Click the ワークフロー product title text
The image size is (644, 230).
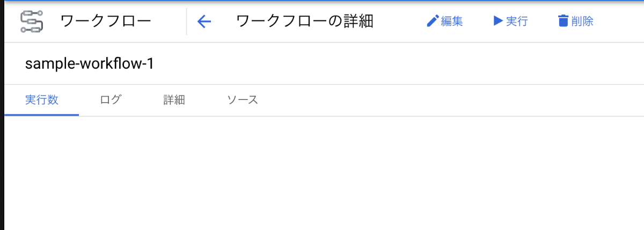tap(106, 21)
